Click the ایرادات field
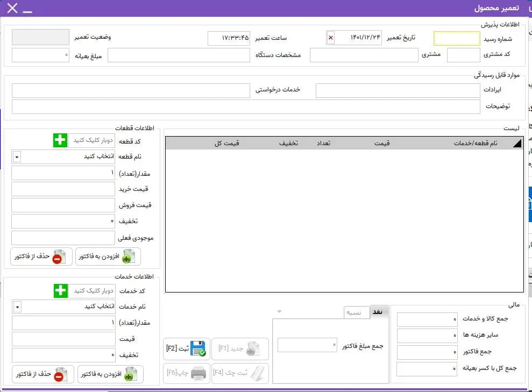Image resolution: width=532 pixels, height=392 pixels. coord(398,90)
